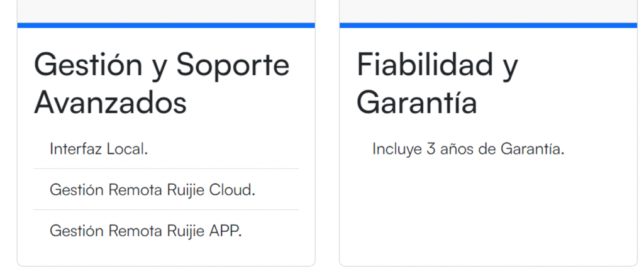Select the 'Interfaz Local.' list item
This screenshot has width=644, height=274.
pos(99,149)
